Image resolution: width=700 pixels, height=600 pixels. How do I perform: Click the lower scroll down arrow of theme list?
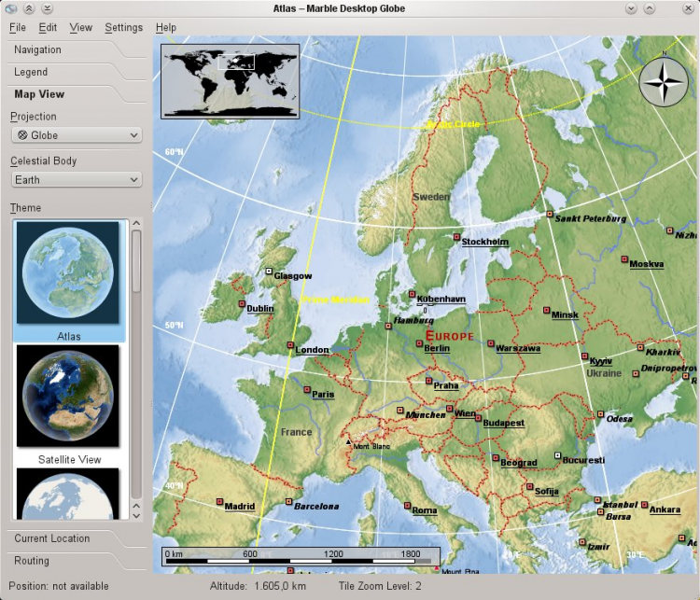click(136, 516)
